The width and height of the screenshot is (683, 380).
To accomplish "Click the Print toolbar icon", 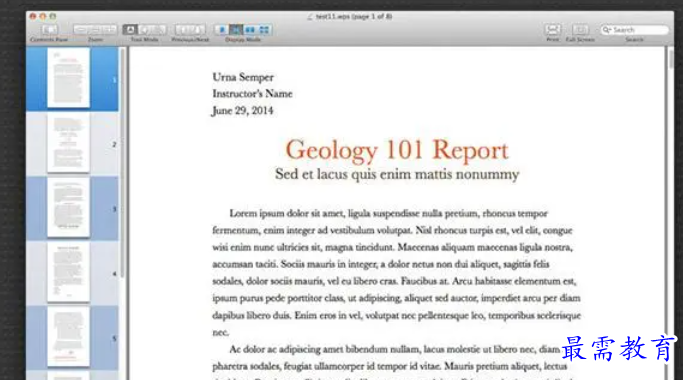I will tap(552, 30).
